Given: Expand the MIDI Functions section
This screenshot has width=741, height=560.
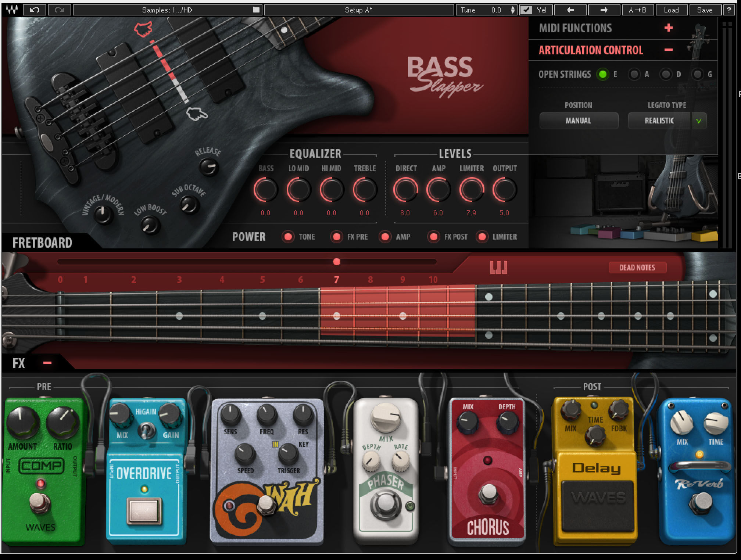Looking at the screenshot, I should (x=668, y=28).
